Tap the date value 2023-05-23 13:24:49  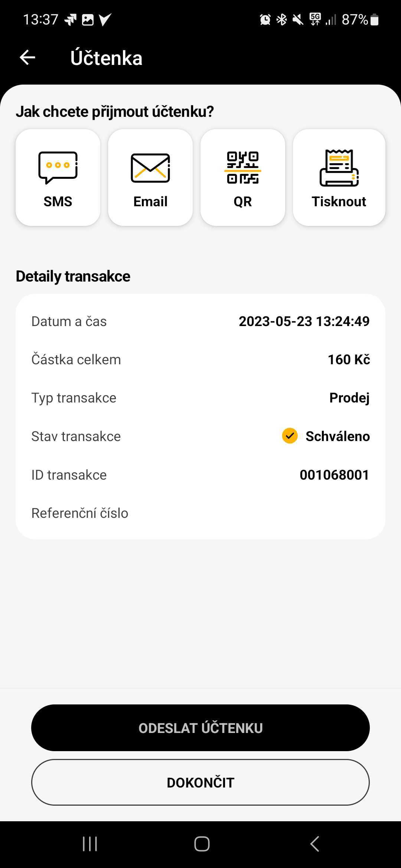coord(304,321)
